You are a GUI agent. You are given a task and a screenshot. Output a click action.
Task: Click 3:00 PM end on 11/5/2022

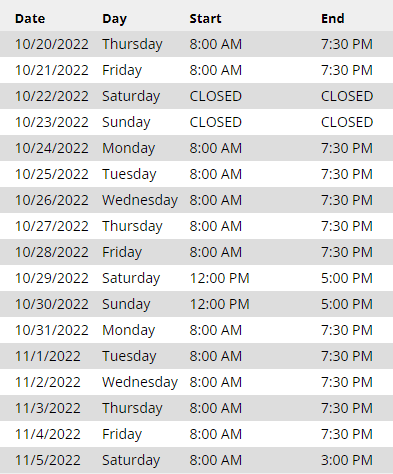[x=347, y=460]
